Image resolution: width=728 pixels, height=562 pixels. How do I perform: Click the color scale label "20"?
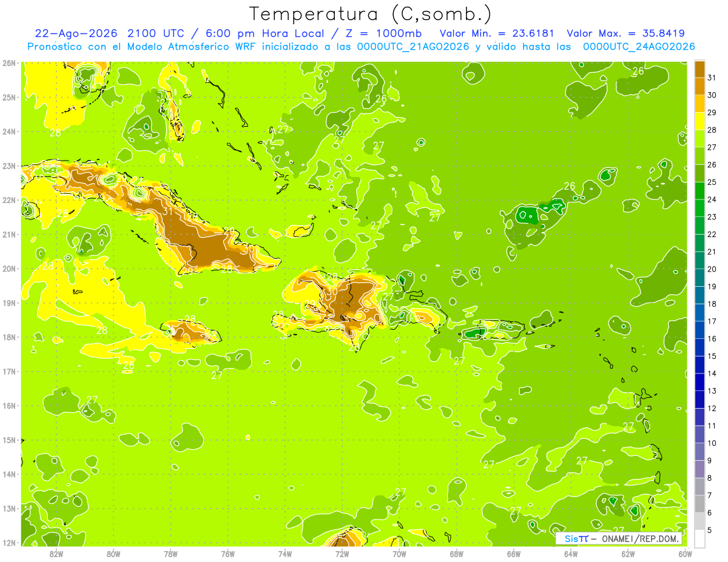[x=712, y=269]
